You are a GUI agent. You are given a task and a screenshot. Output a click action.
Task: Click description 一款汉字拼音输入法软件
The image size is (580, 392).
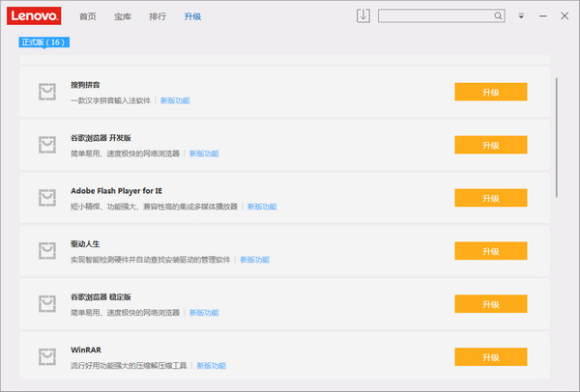[x=110, y=100]
